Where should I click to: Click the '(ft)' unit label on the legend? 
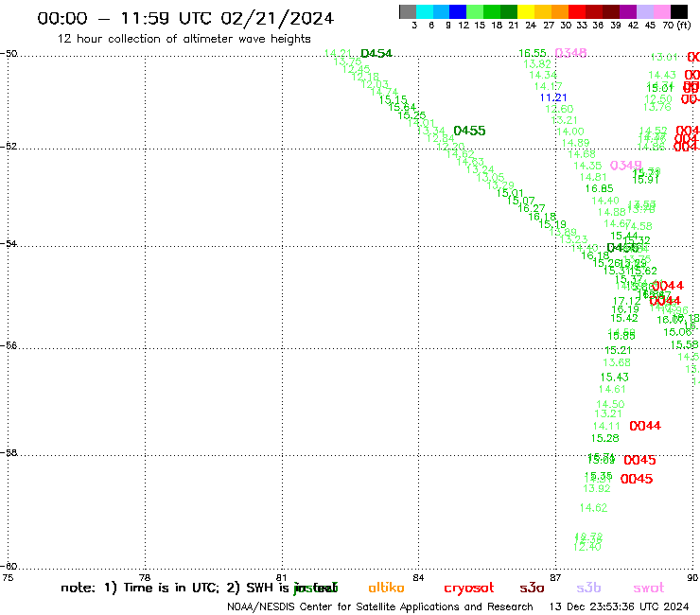point(684,25)
